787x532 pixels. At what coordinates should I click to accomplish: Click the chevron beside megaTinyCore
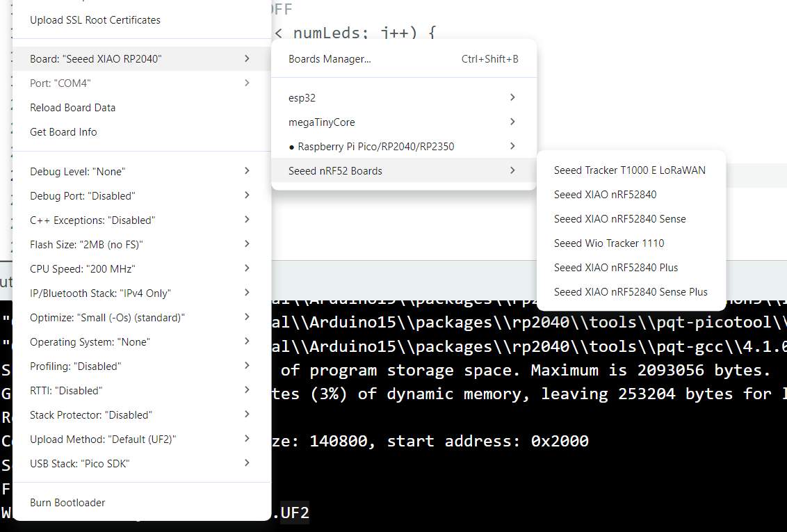[x=512, y=122]
